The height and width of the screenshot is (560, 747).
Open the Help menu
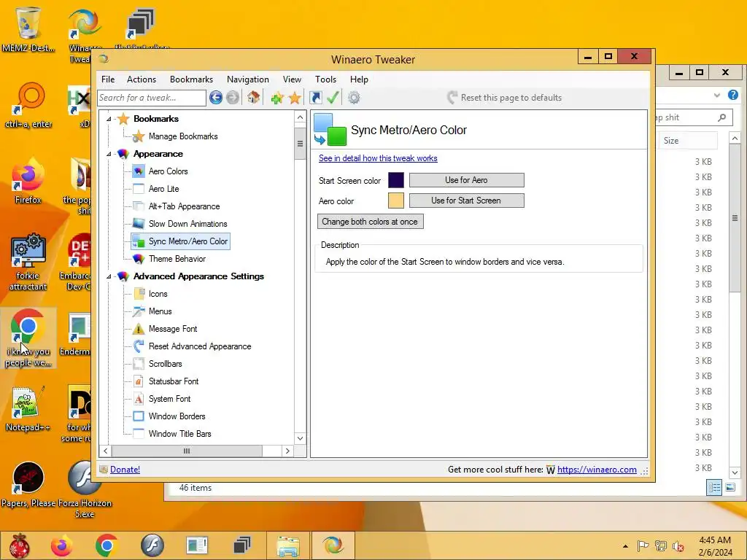point(359,79)
